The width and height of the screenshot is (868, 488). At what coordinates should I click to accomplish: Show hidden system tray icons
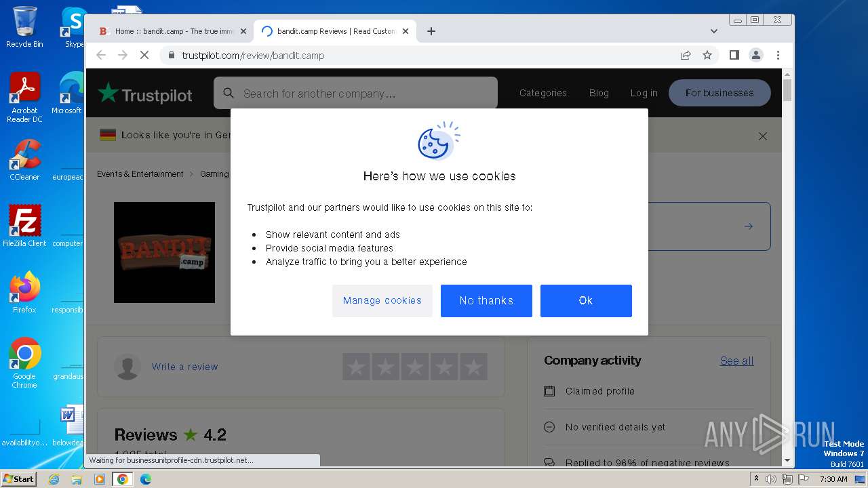pos(756,479)
